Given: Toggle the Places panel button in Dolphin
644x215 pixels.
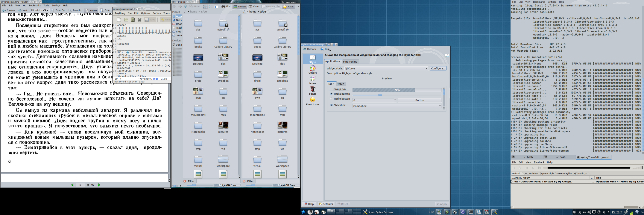Looking at the screenshot, I should point(288,6).
